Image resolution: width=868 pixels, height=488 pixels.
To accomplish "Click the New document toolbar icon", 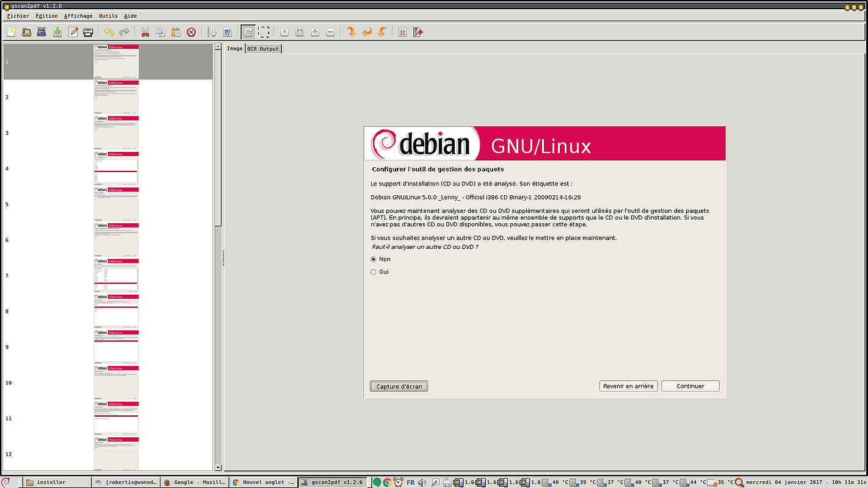I will click(x=11, y=32).
